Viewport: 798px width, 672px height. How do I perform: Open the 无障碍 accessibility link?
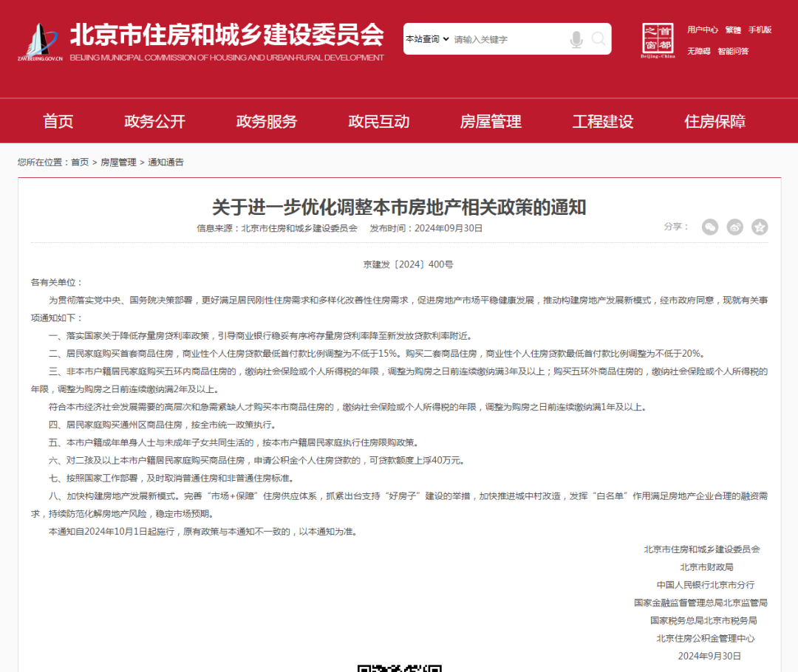(698, 52)
